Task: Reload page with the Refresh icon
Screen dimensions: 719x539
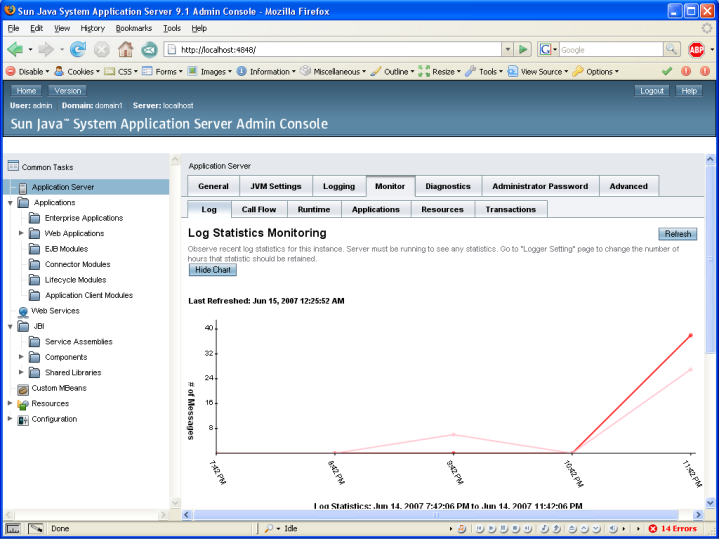Action: [x=78, y=49]
